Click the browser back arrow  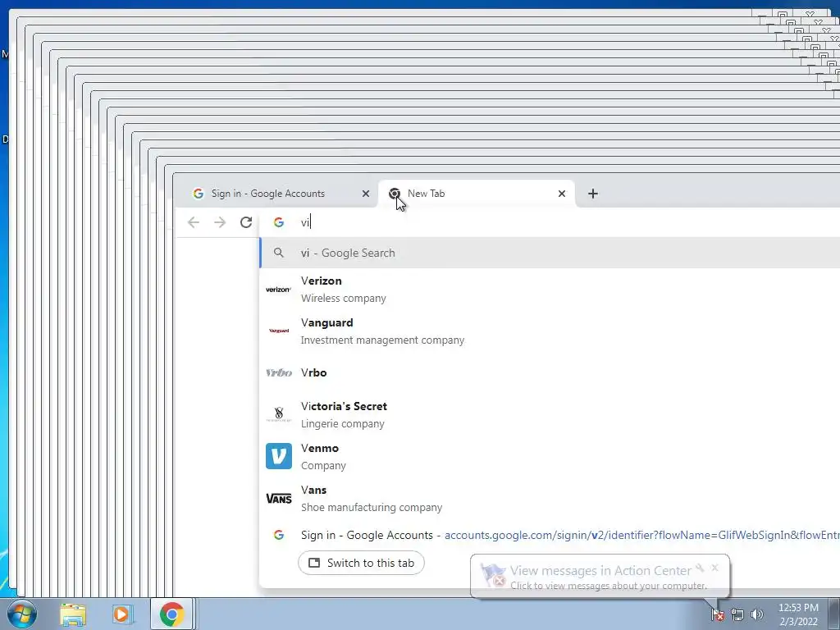[194, 222]
